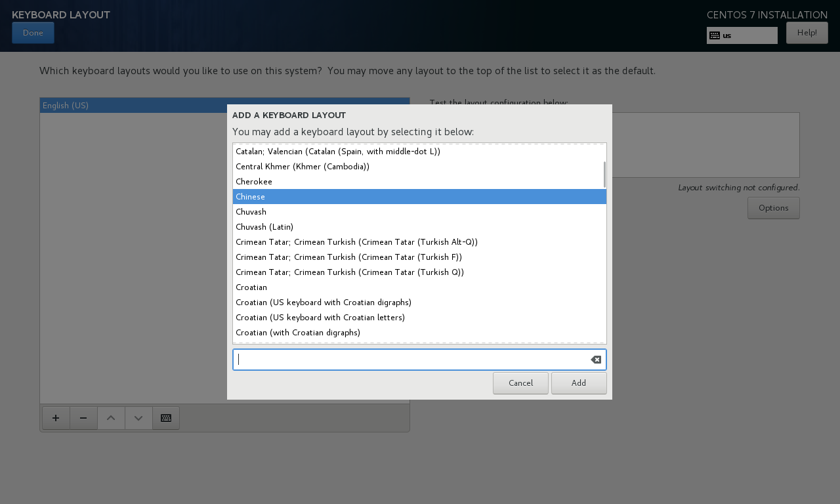Select Croatian (US keyboard with Croatian digraphs)
The width and height of the screenshot is (840, 504).
pos(419,303)
